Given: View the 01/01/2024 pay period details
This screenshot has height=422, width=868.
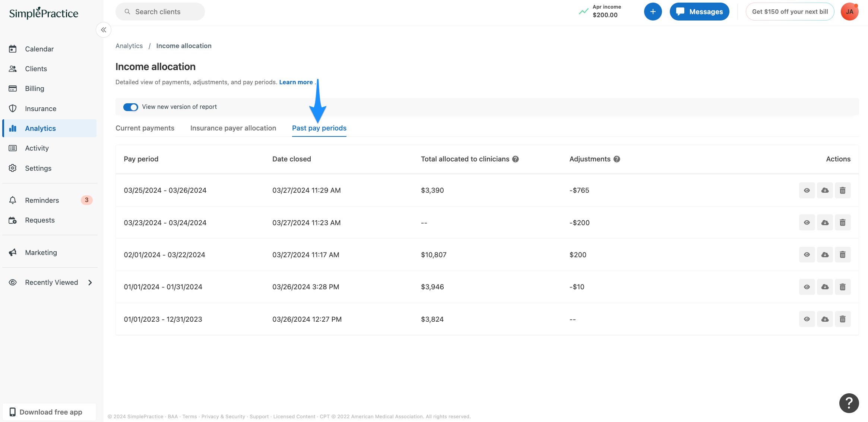Looking at the screenshot, I should click(807, 287).
